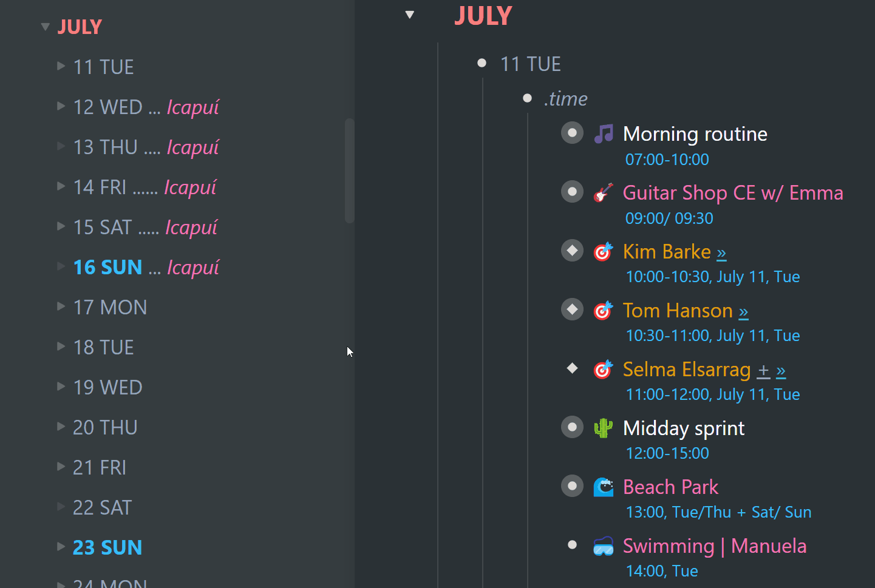Collapse the JULY section in the sidebar
The image size is (875, 588).
(x=45, y=27)
